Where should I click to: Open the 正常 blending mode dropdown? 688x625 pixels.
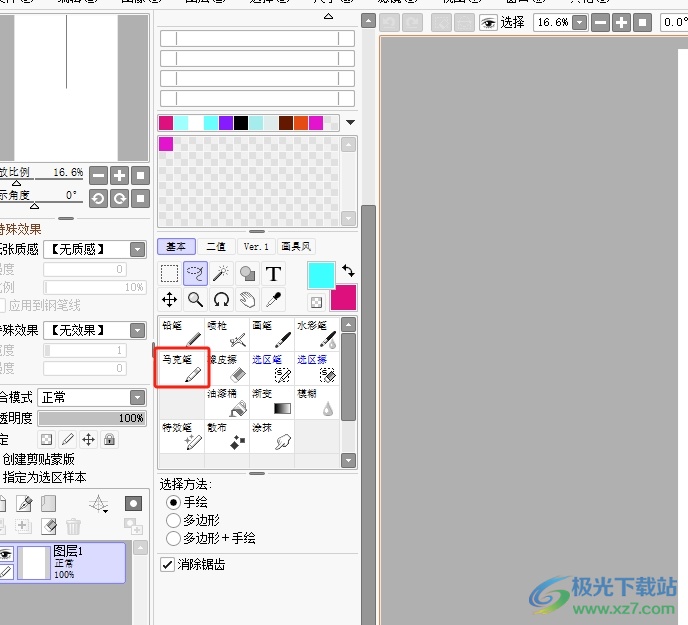click(138, 398)
